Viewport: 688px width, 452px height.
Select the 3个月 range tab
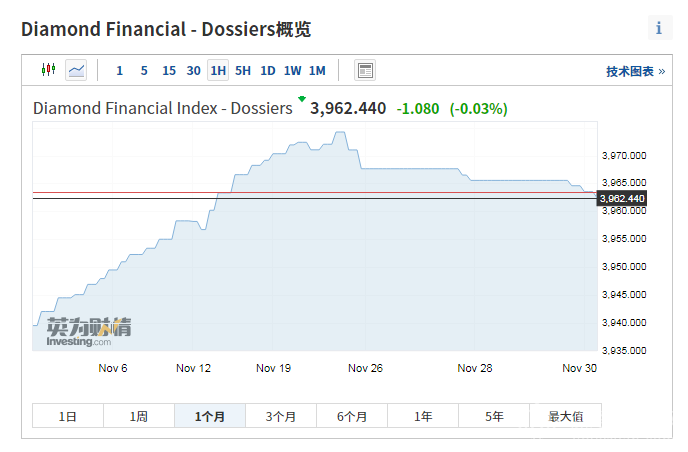click(281, 416)
